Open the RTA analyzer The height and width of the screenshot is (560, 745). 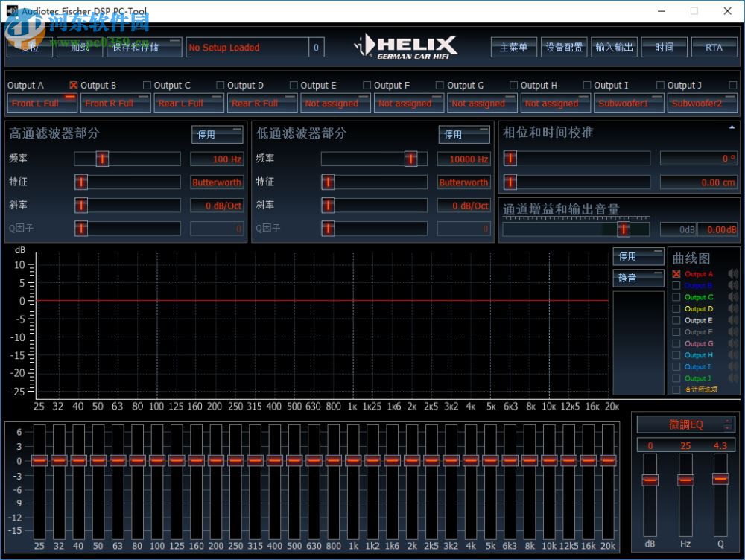714,46
